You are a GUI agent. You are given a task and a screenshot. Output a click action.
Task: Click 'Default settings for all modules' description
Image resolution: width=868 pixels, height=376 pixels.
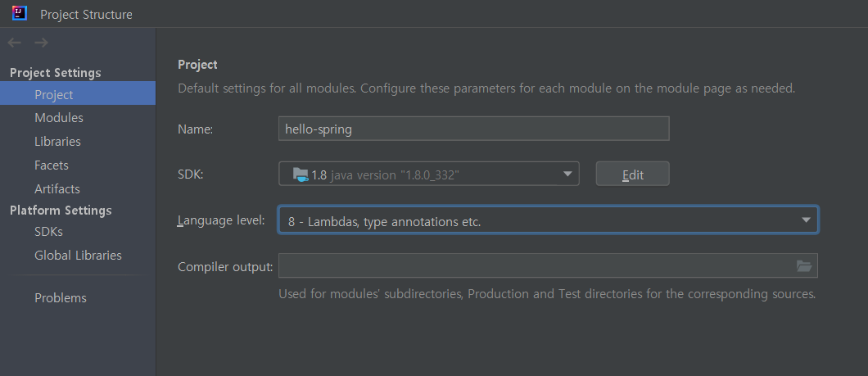pos(486,88)
